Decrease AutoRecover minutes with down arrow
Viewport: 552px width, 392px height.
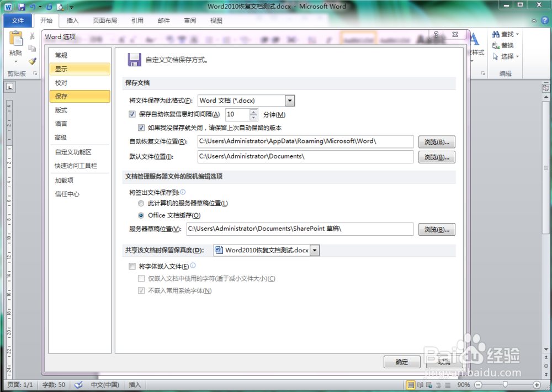(x=253, y=117)
